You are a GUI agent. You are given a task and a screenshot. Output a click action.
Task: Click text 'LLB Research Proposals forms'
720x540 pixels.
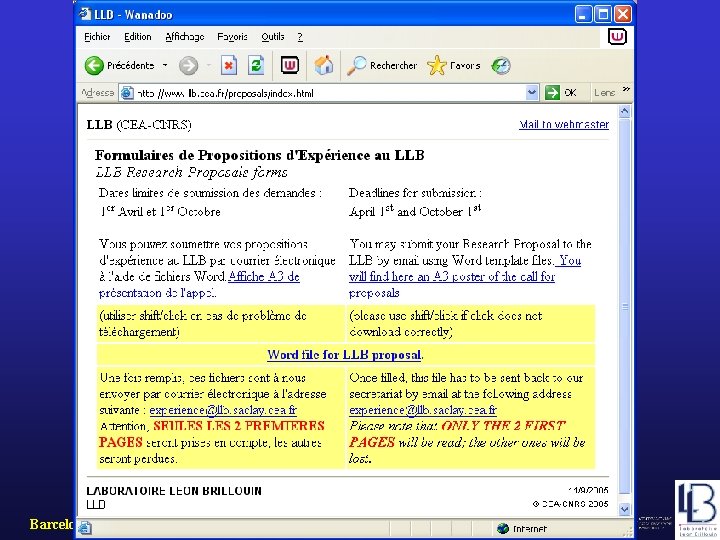pos(191,173)
